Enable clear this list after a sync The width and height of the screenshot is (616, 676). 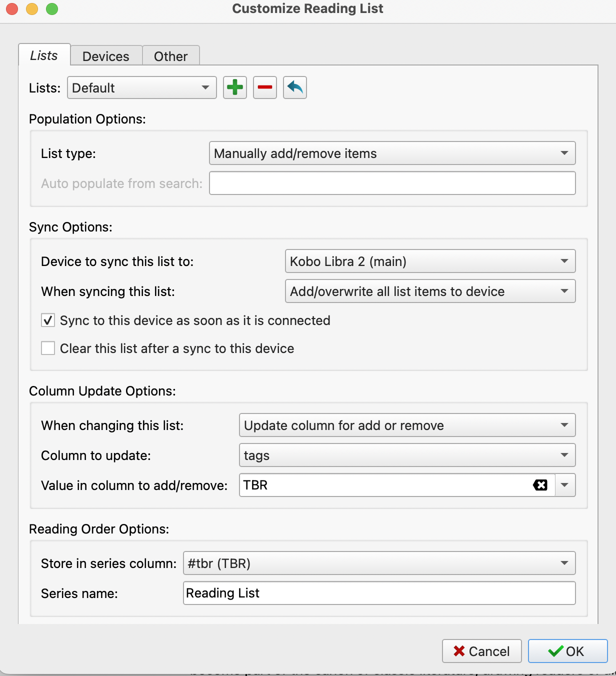(x=48, y=348)
